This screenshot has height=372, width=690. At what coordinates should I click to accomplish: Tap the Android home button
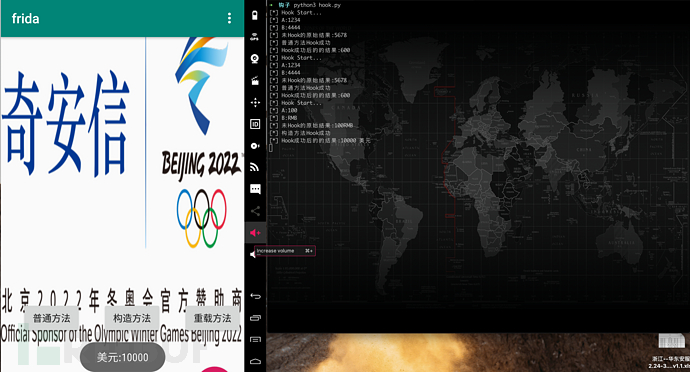255,361
